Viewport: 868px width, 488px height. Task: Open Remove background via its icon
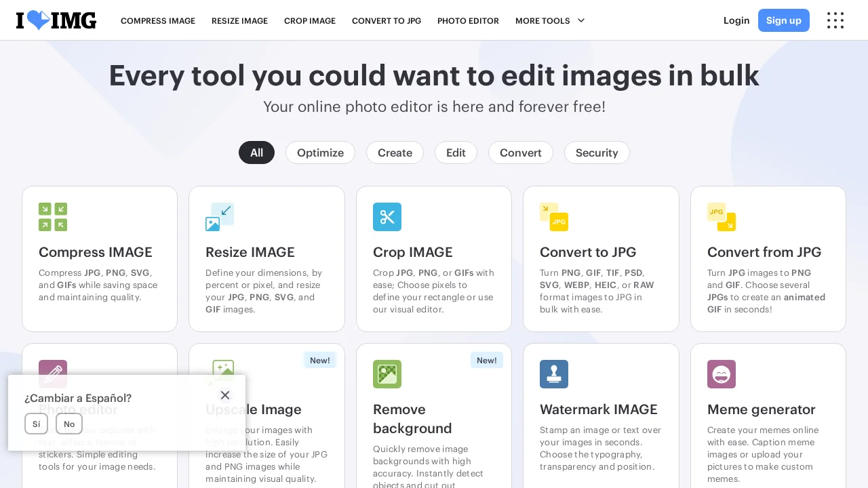(387, 374)
